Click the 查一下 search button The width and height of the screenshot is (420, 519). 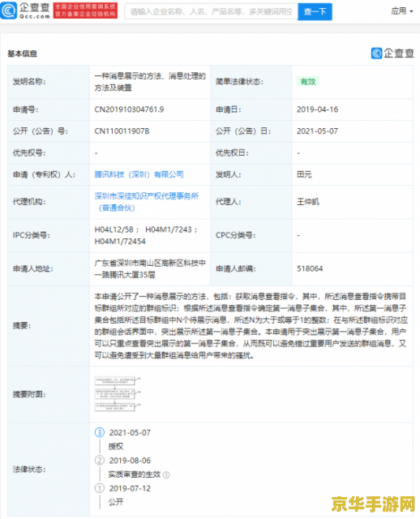click(x=315, y=11)
